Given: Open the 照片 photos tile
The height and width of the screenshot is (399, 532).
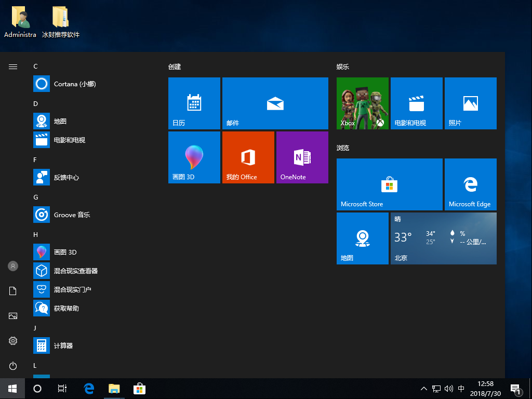Looking at the screenshot, I should click(x=471, y=103).
